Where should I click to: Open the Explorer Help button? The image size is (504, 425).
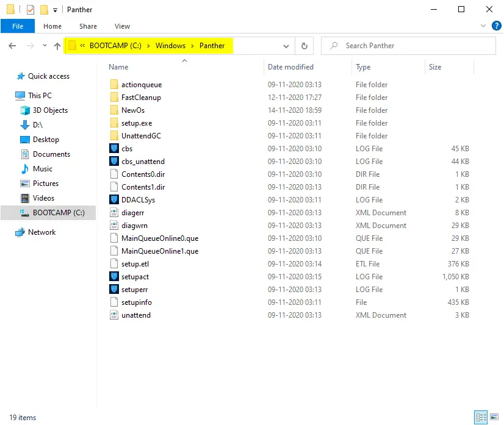click(496, 26)
